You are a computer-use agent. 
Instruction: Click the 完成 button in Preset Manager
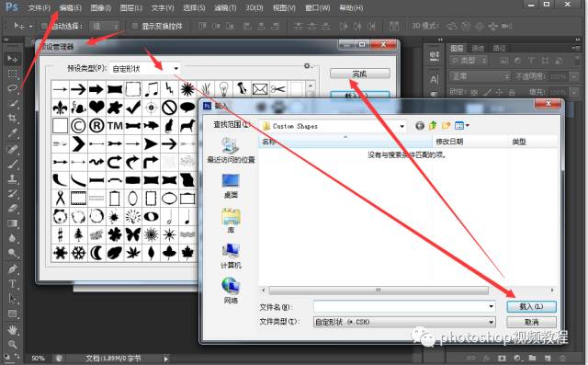point(359,74)
